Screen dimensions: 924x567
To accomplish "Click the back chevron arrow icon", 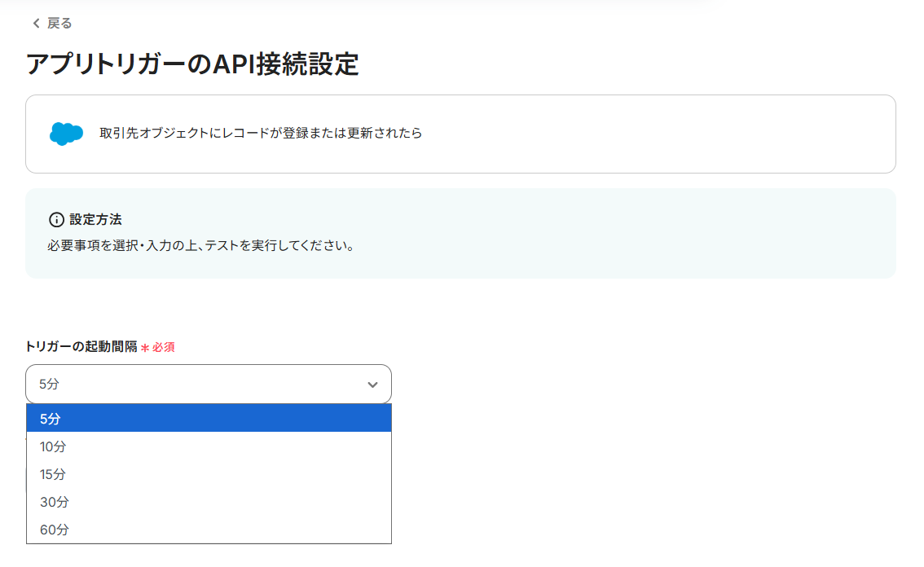I will coord(36,24).
